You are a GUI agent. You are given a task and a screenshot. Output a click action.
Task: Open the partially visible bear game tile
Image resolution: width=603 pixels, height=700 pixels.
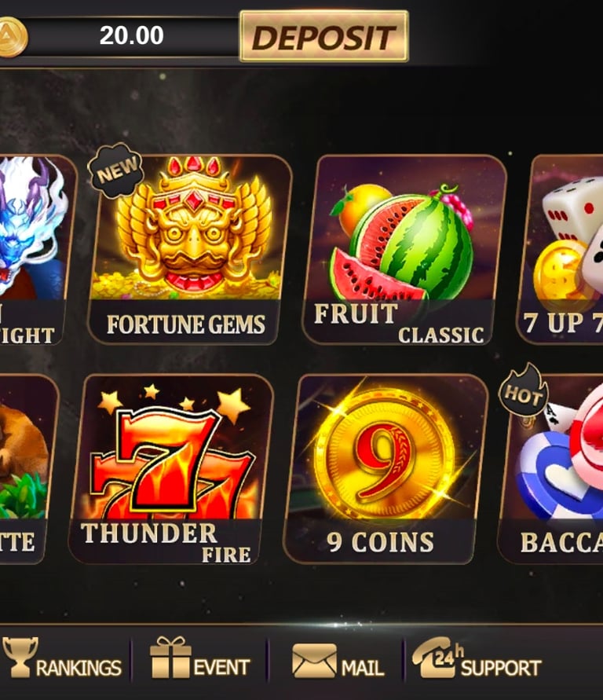[x=27, y=469]
